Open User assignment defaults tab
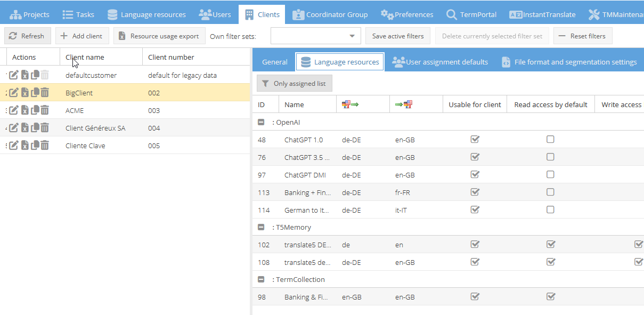Viewport: 644px width, 315px height. [x=440, y=62]
